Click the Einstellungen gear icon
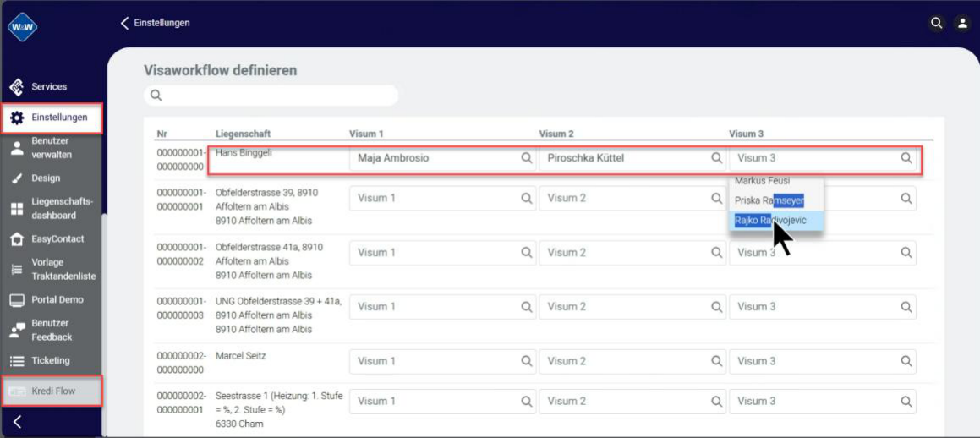 click(x=17, y=118)
